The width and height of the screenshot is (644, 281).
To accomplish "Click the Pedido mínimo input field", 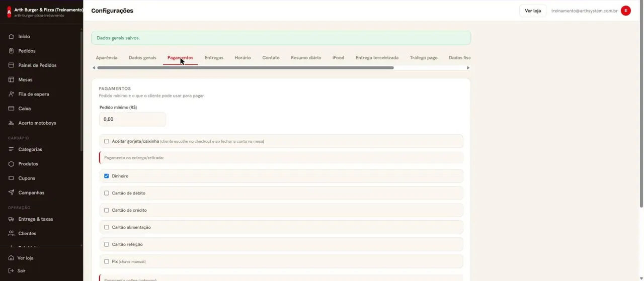I will point(132,119).
